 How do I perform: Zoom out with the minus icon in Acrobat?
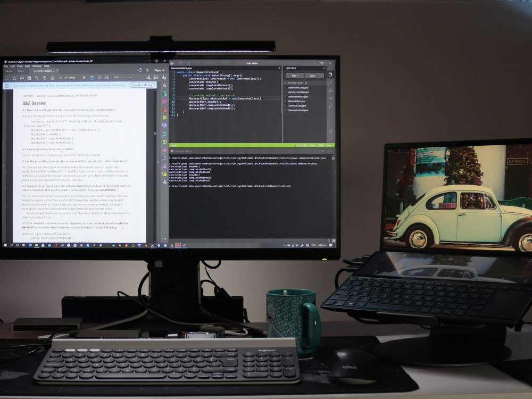99,78
